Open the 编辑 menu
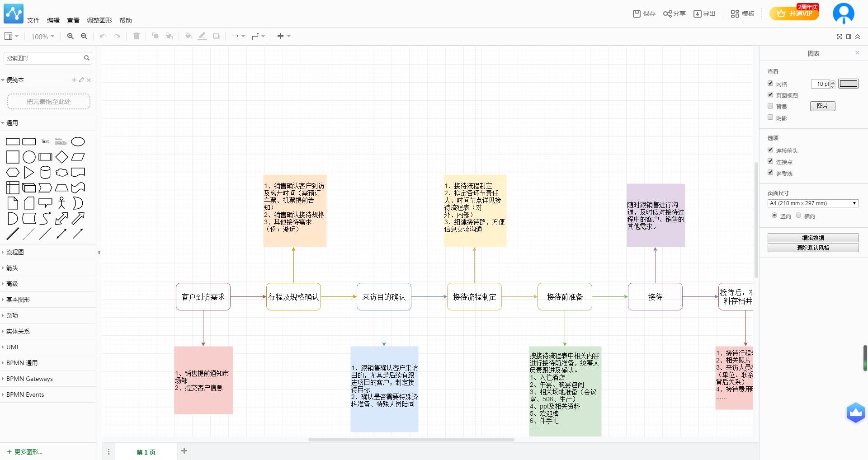This screenshot has width=868, height=460. pos(53,20)
